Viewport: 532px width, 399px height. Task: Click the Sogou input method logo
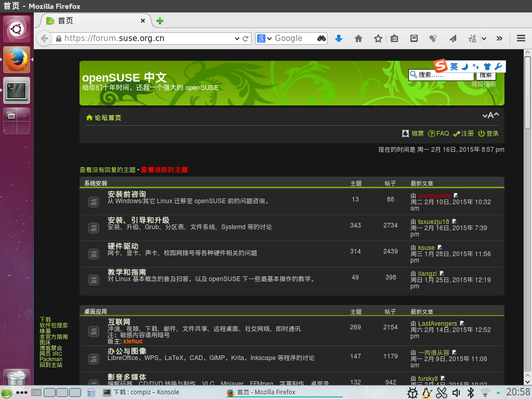coord(441,65)
